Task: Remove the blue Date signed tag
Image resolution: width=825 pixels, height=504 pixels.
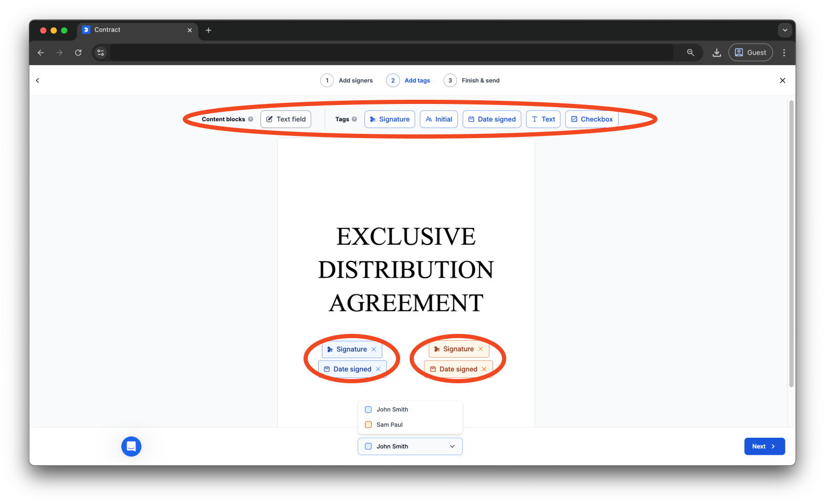Action: (378, 369)
